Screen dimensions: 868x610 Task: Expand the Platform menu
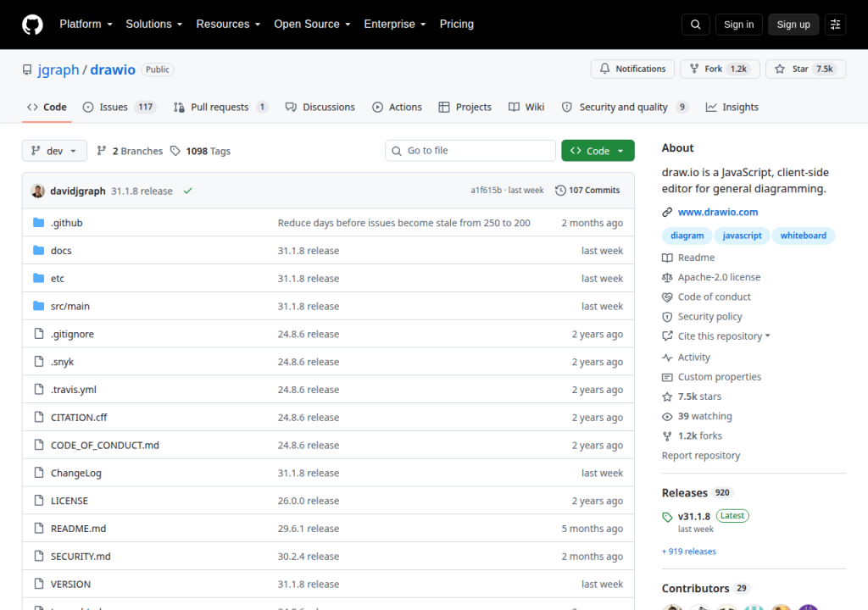point(86,24)
